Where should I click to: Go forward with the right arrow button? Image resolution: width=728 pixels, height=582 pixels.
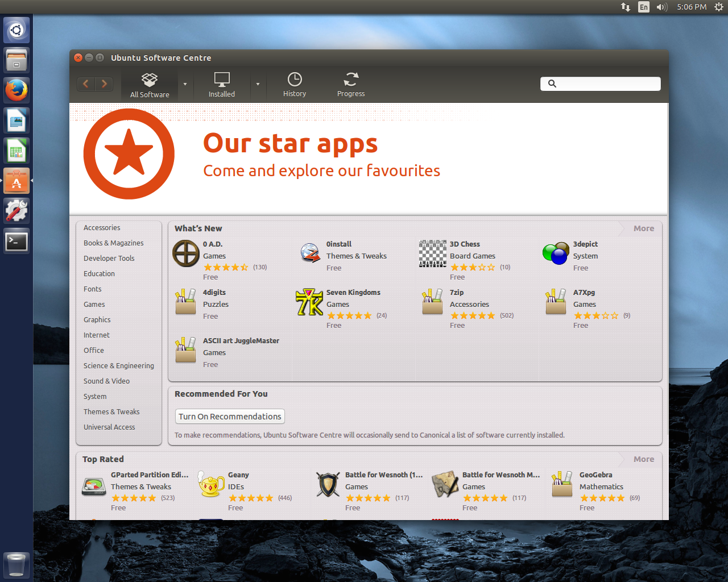pyautogui.click(x=104, y=84)
